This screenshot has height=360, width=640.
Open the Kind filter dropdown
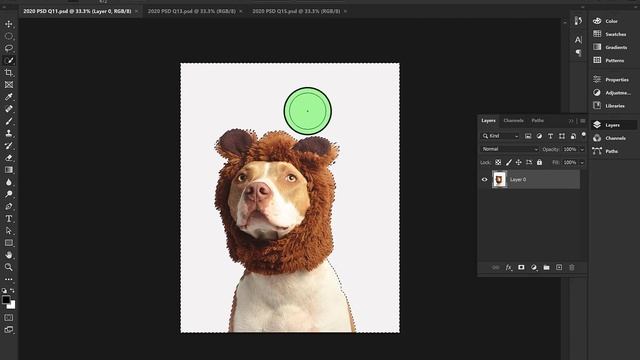click(500, 136)
